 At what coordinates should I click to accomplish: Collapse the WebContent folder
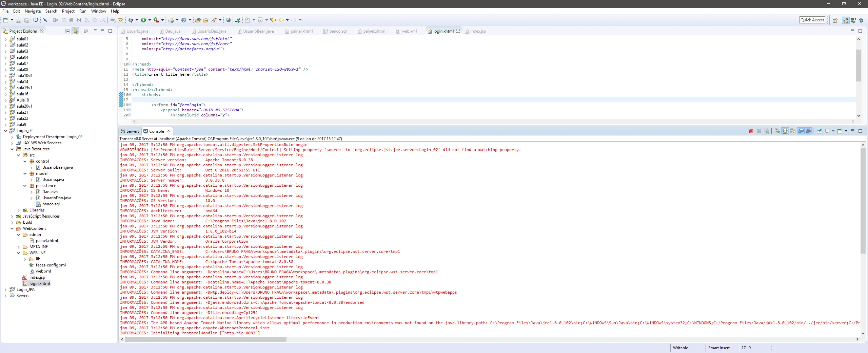[12, 229]
